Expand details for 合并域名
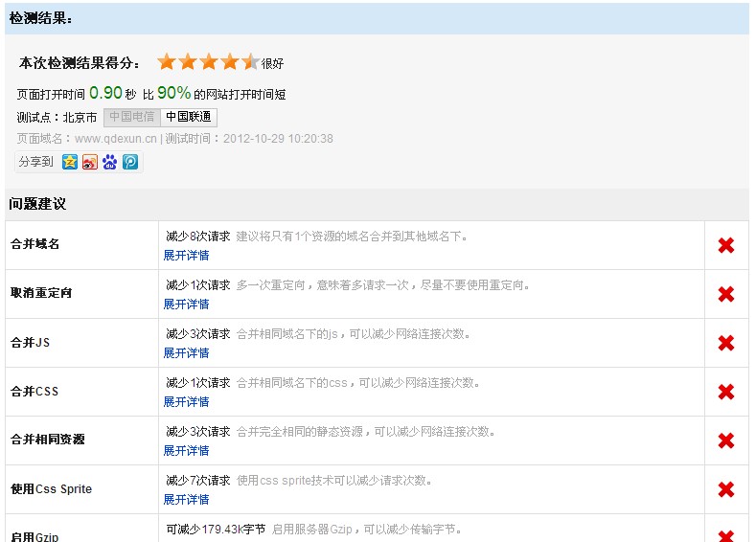Image resolution: width=756 pixels, height=542 pixels. click(186, 256)
